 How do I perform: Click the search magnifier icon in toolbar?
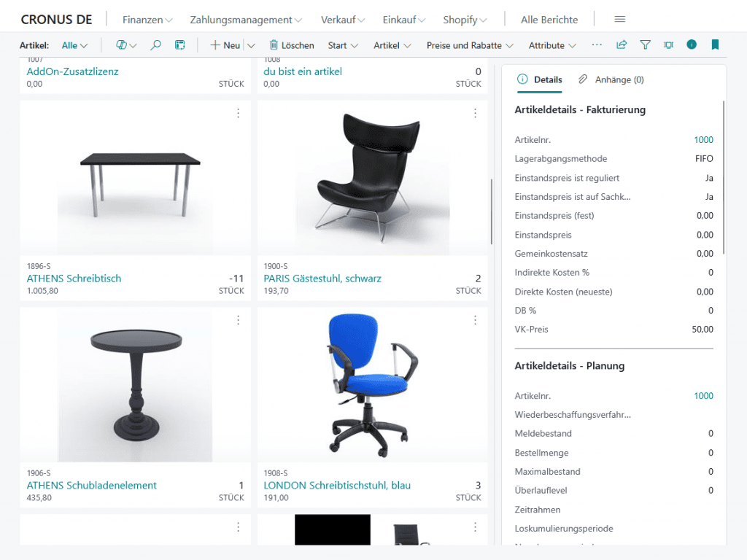coord(155,45)
